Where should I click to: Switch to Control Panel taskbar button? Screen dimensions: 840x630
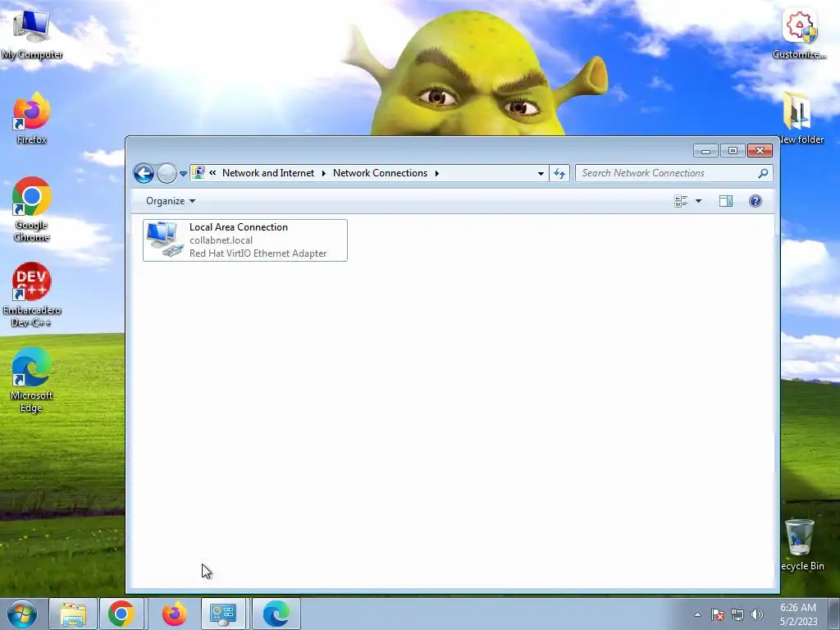[x=223, y=614]
